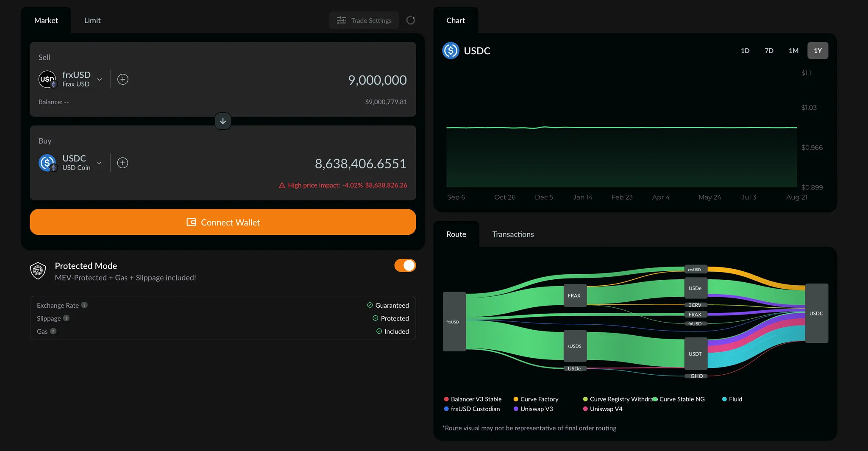Click Balancer V3 Stable legend color dot
This screenshot has height=451, width=868.
click(446, 399)
